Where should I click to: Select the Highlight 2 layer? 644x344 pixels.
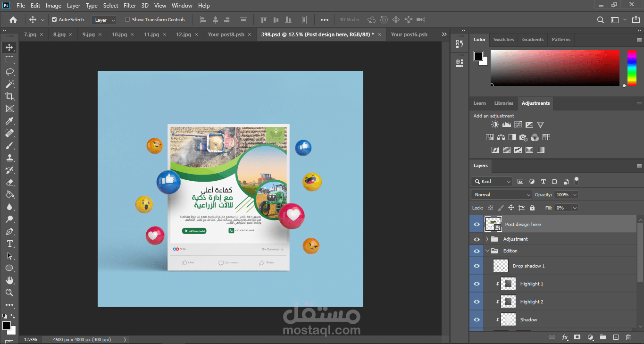531,302
